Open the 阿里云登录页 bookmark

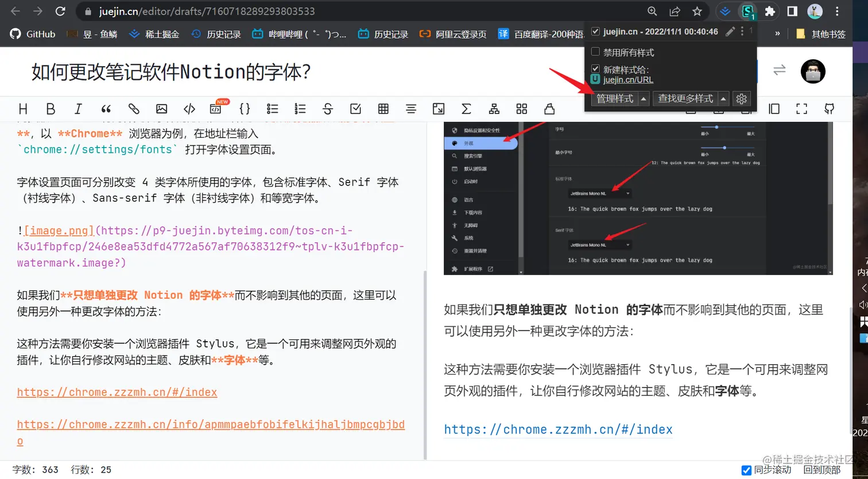click(x=453, y=34)
